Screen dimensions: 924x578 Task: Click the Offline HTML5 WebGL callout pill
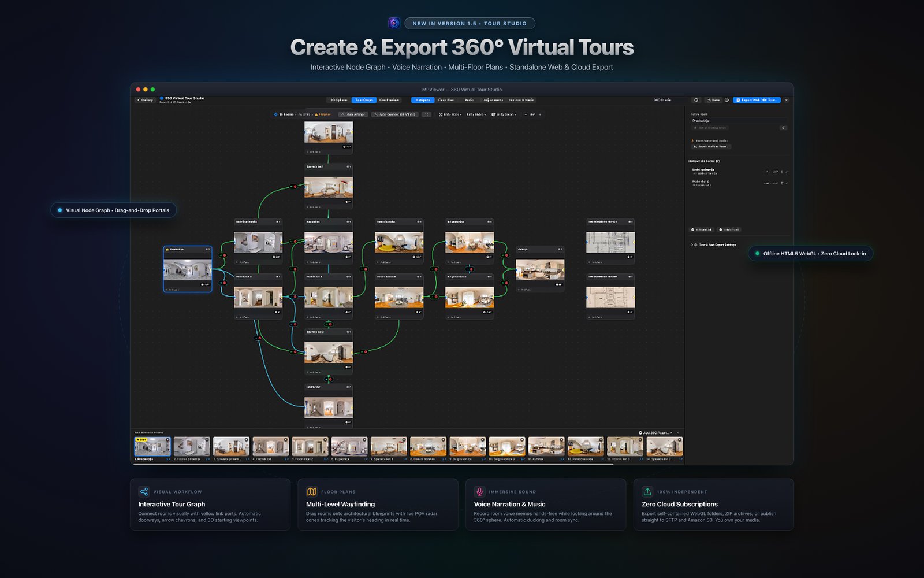811,254
